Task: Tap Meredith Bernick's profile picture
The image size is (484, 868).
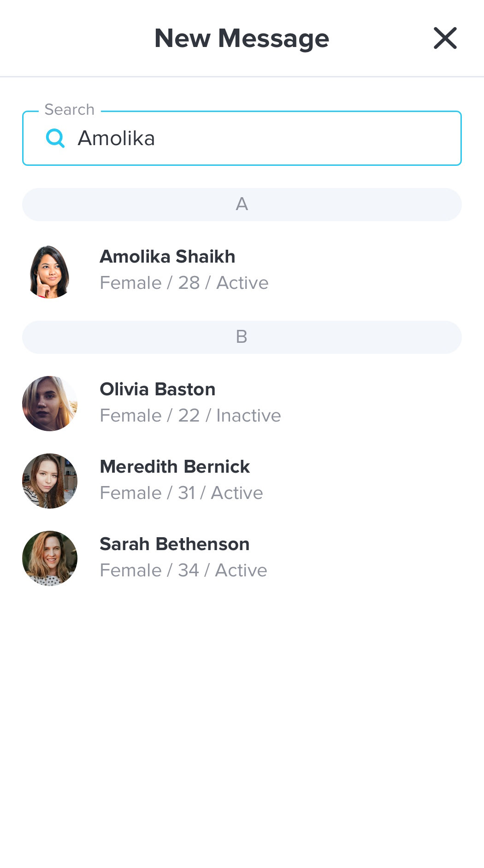Action: pyautogui.click(x=50, y=481)
